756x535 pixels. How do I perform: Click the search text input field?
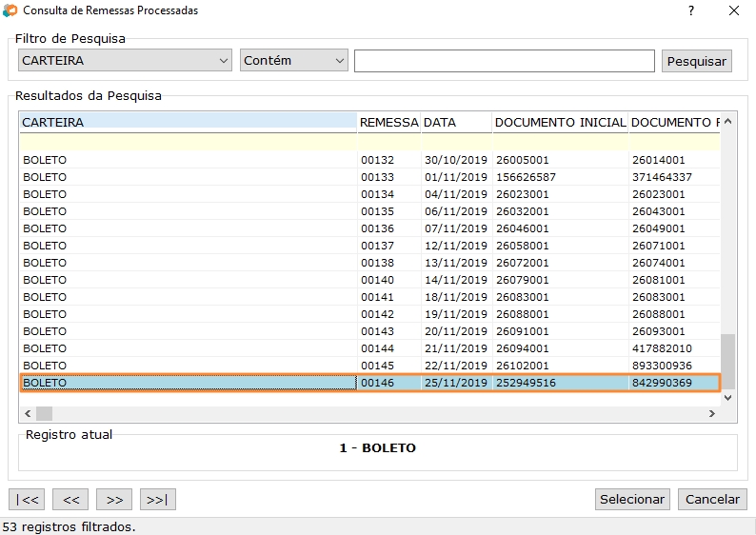coord(504,61)
